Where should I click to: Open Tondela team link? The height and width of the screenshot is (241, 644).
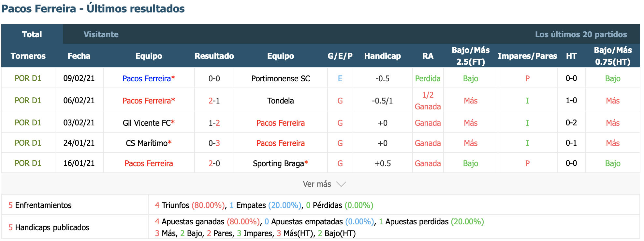(281, 101)
